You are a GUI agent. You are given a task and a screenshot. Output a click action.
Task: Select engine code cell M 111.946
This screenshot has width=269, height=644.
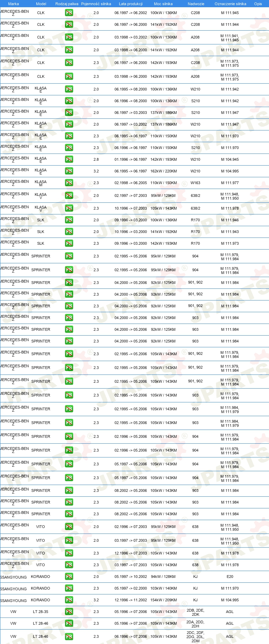[230, 220]
